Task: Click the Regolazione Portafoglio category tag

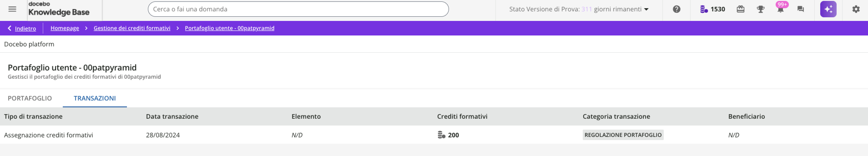Action: tap(623, 135)
